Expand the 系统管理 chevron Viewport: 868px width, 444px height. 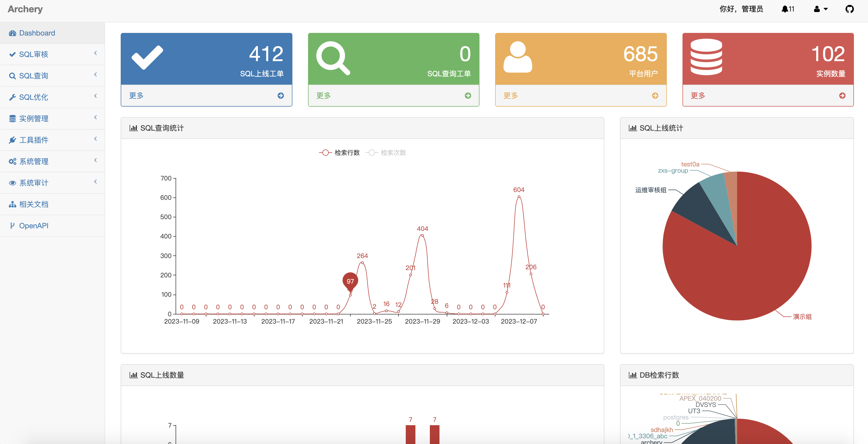click(x=96, y=160)
